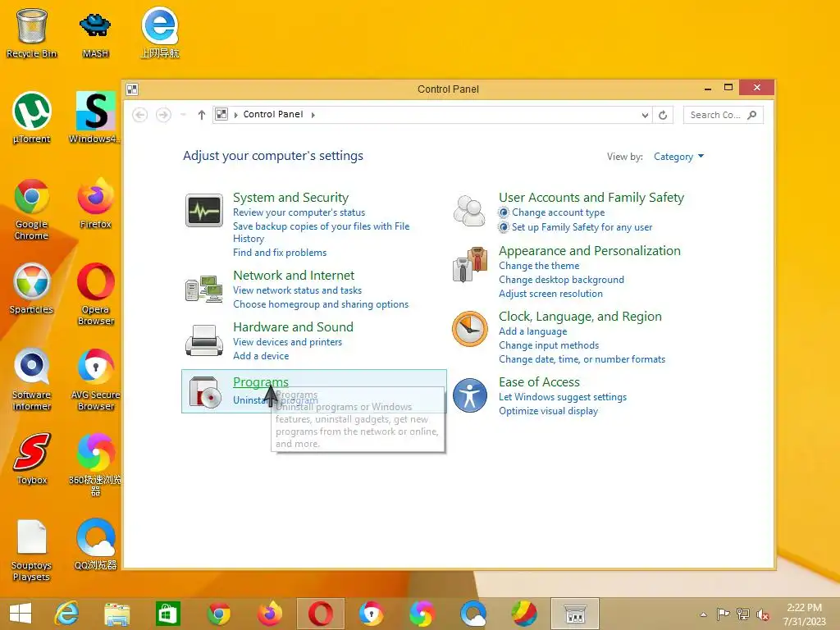Select the µTorrent desktop icon
The height and width of the screenshot is (630, 840).
(x=32, y=118)
